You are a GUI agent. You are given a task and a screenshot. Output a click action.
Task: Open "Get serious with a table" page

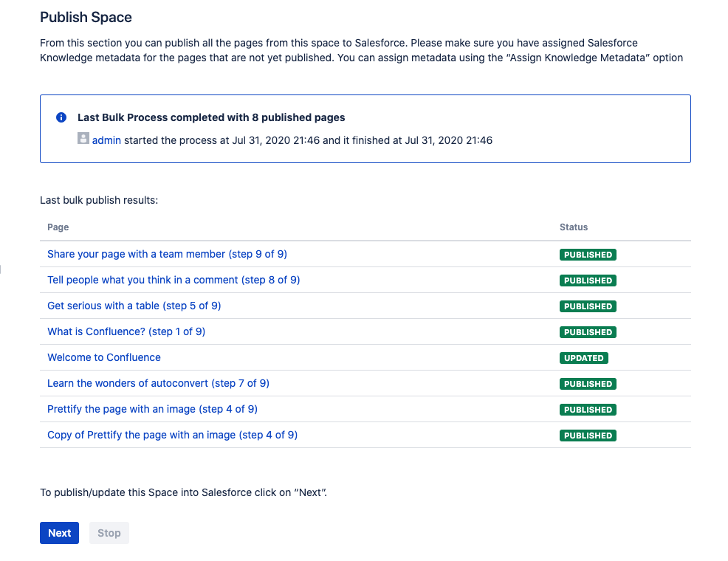pyautogui.click(x=134, y=306)
